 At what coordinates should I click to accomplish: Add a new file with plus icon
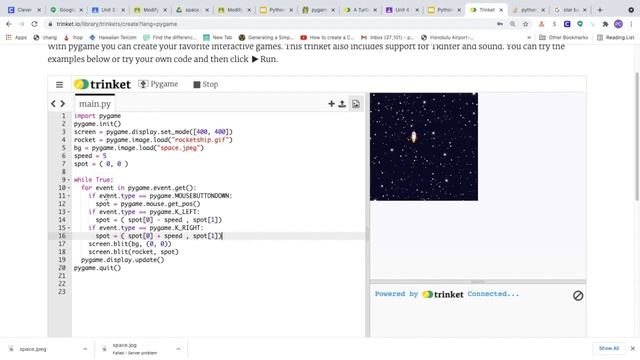(331, 104)
